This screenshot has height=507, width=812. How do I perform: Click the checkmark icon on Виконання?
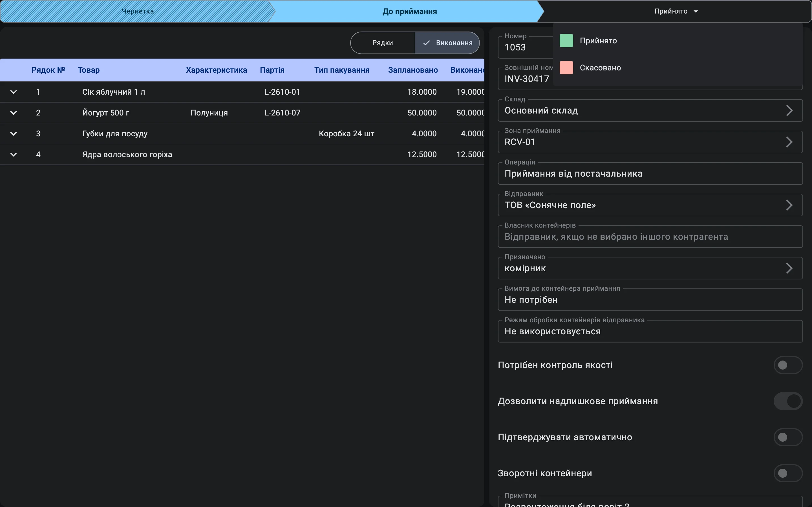pyautogui.click(x=427, y=43)
